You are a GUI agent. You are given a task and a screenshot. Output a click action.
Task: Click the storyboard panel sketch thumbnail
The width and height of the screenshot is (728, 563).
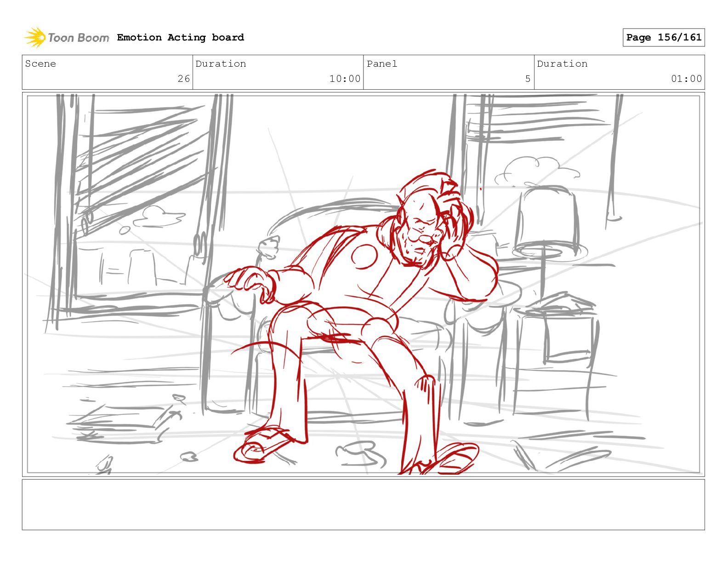363,284
